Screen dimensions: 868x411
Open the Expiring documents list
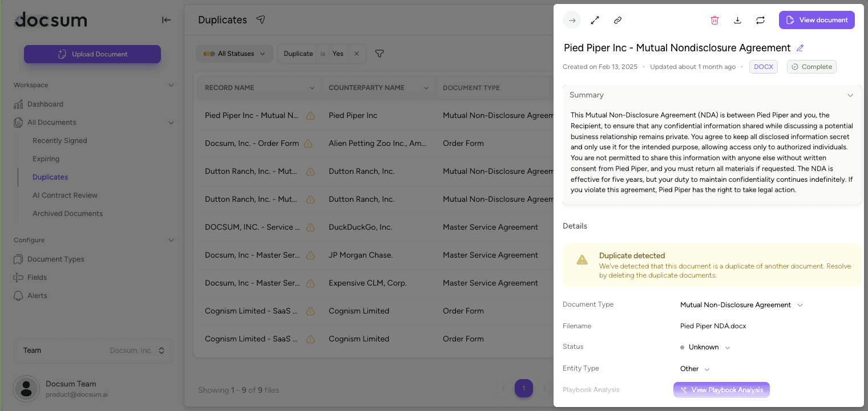pyautogui.click(x=46, y=159)
